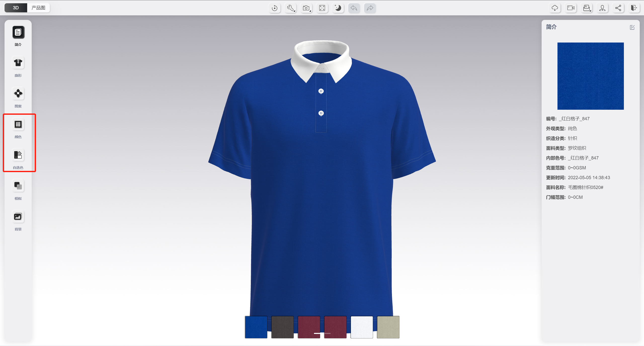The width and height of the screenshot is (644, 346).
Task: Open the screenshot camera dropdown
Action: 306,8
